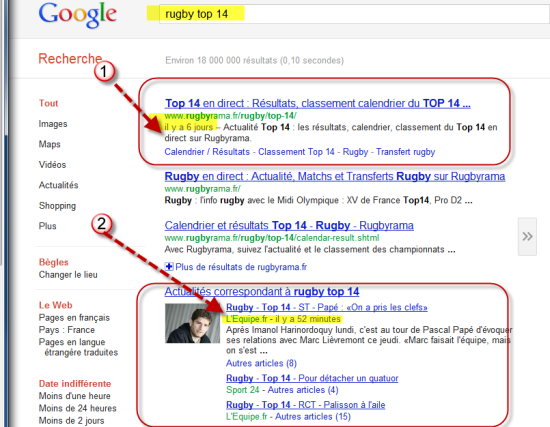Screen dimensions: 550x427
Task: Filter by Pages en français
Action: (x=74, y=318)
